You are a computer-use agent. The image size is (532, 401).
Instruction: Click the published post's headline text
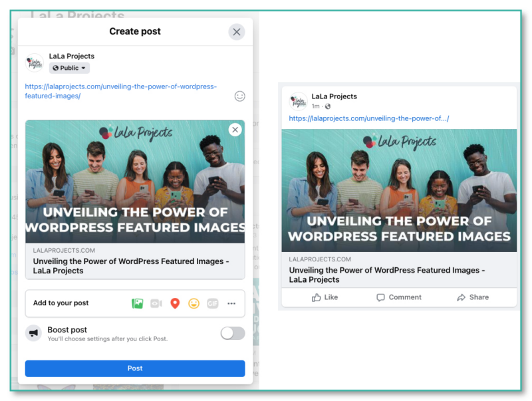tap(387, 275)
